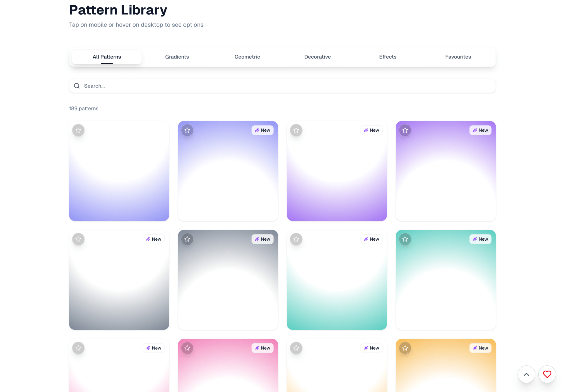Click the red heart floating button
This screenshot has width=565, height=392.
pos(547,374)
